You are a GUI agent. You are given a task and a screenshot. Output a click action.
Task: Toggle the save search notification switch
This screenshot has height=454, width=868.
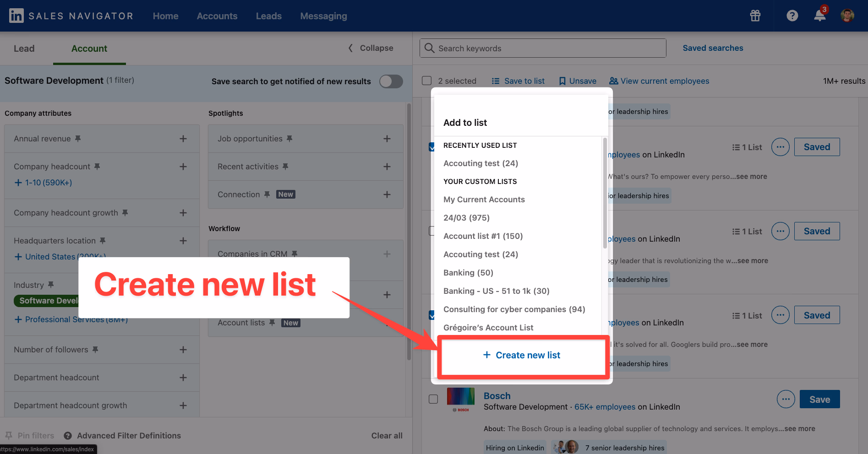pyautogui.click(x=391, y=81)
